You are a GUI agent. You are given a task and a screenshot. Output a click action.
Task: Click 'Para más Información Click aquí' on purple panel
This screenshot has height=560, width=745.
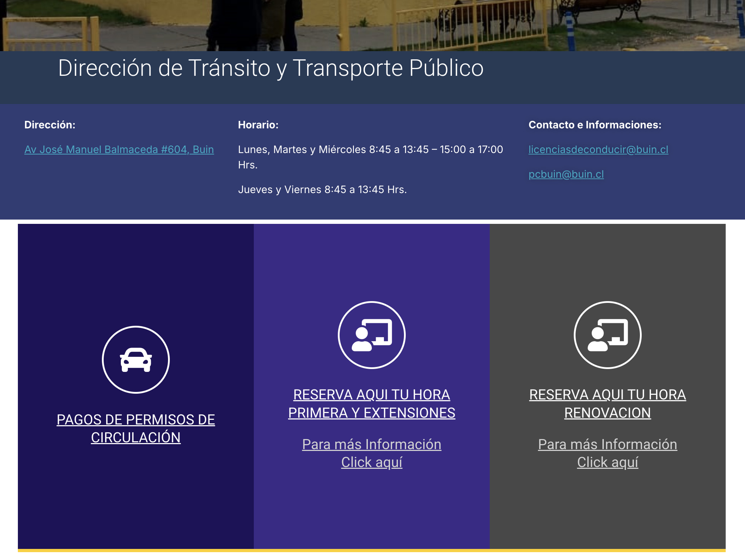(372, 453)
